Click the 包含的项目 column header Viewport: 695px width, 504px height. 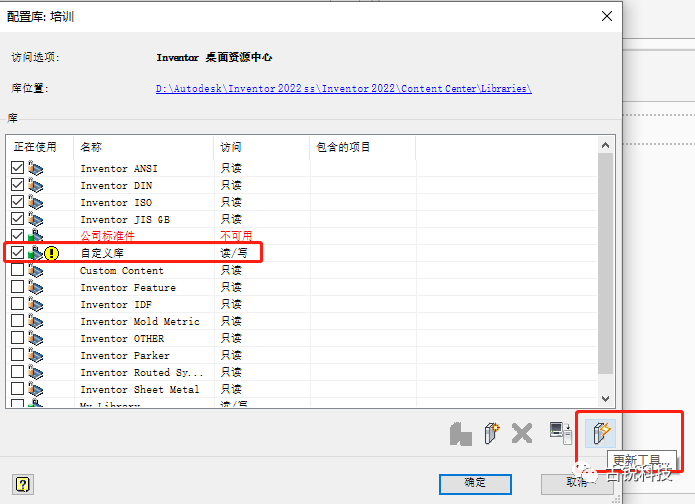point(362,147)
